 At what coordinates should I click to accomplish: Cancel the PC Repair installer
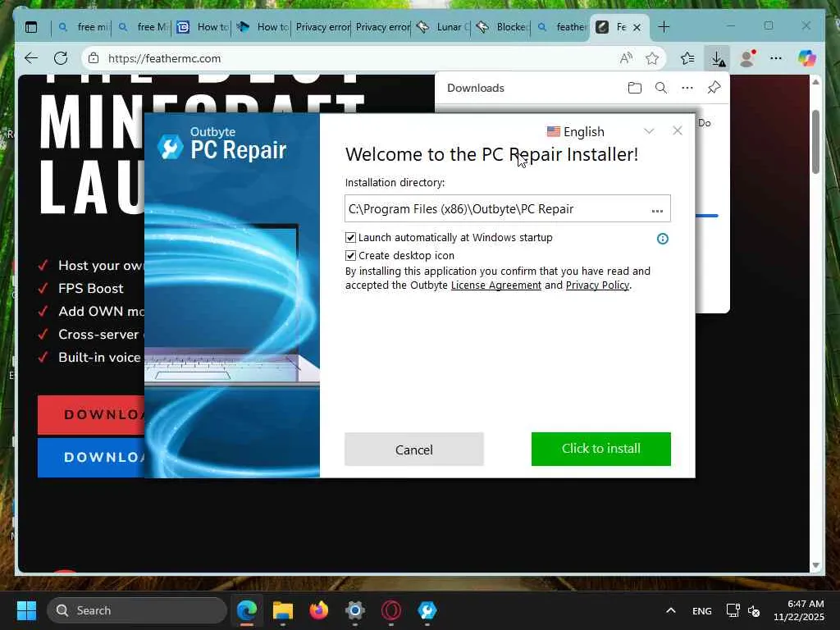point(414,449)
